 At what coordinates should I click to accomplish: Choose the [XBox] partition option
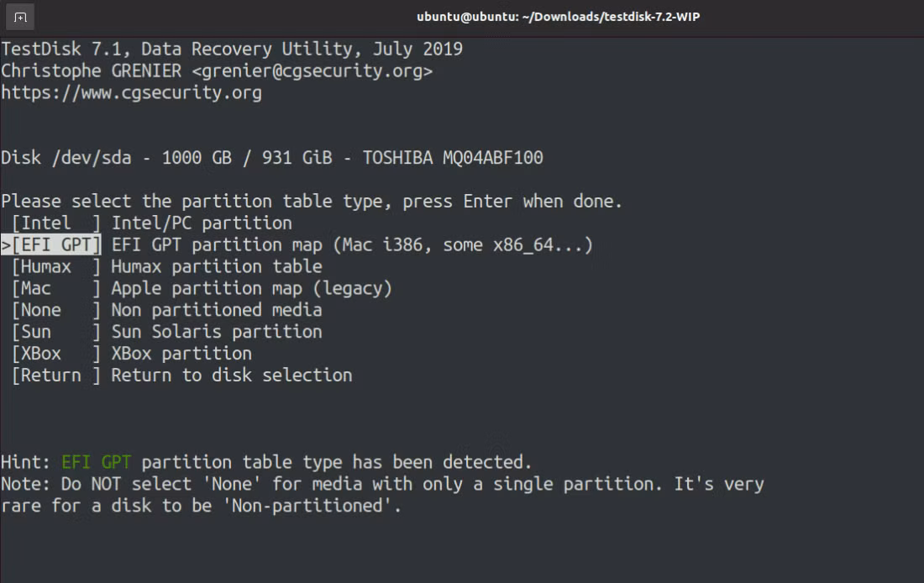(x=56, y=354)
